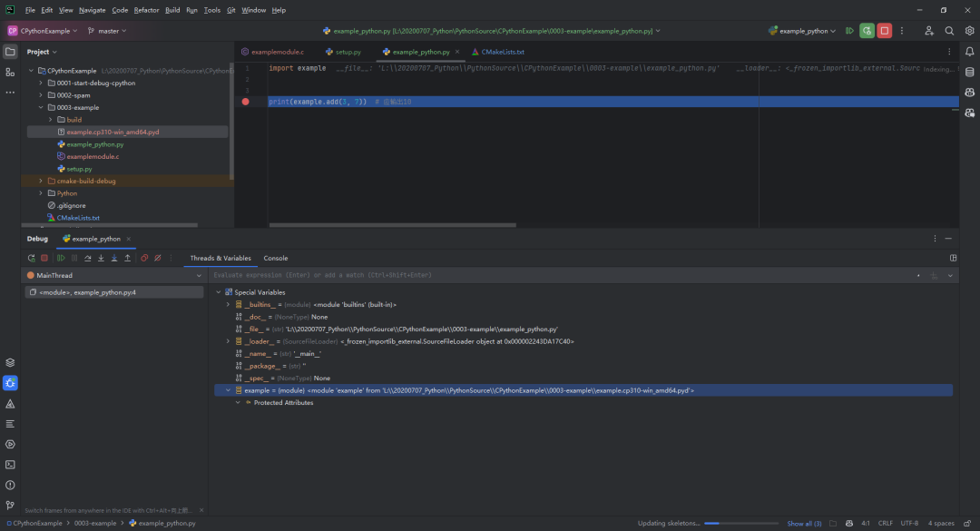Image resolution: width=980 pixels, height=531 pixels.
Task: Click the green Rerun debug button in top toolbar
Action: pos(867,31)
